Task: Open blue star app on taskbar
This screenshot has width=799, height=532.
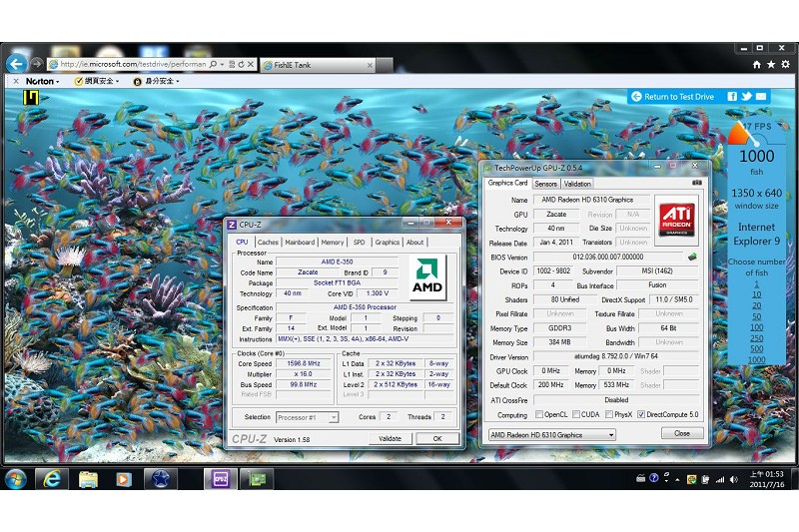Action: (160, 479)
